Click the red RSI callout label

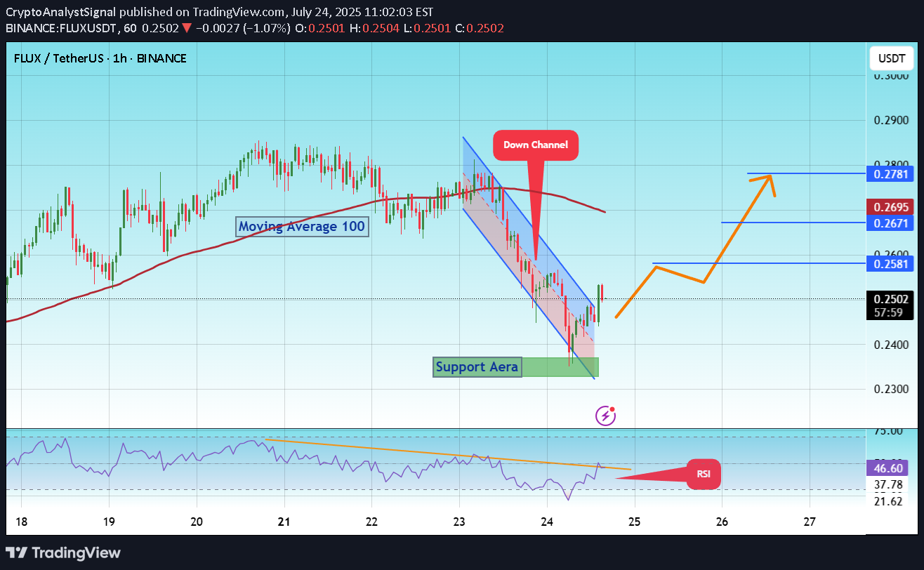(703, 473)
